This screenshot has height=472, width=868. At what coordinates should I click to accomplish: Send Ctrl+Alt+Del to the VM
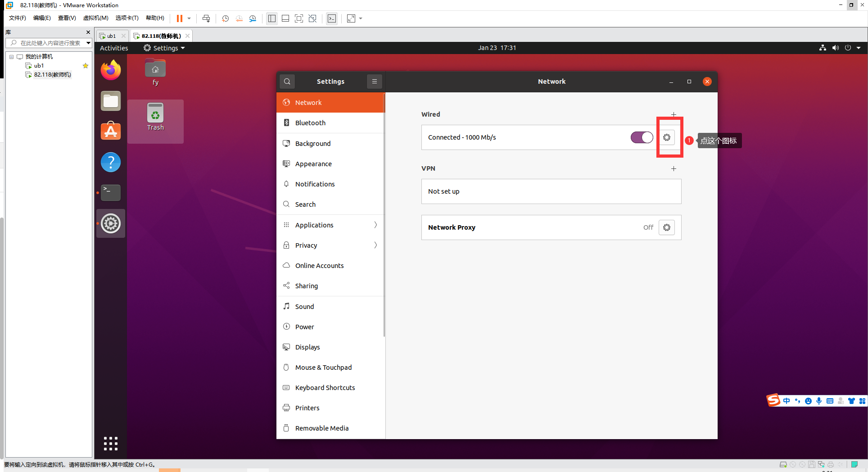[x=206, y=18]
